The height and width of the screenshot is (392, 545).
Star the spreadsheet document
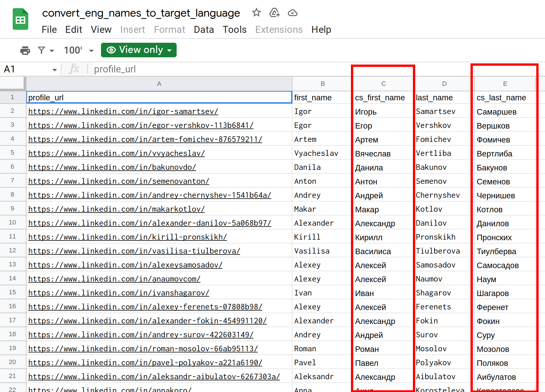point(256,13)
